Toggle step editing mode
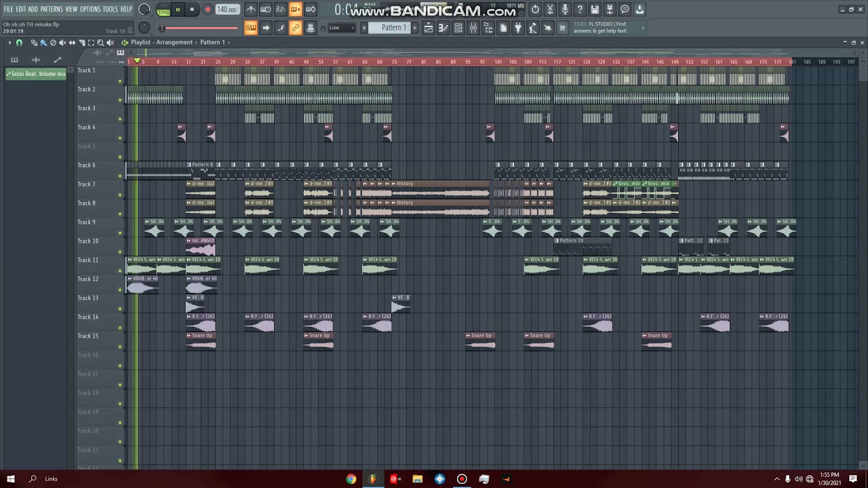The width and height of the screenshot is (868, 488). (x=281, y=28)
